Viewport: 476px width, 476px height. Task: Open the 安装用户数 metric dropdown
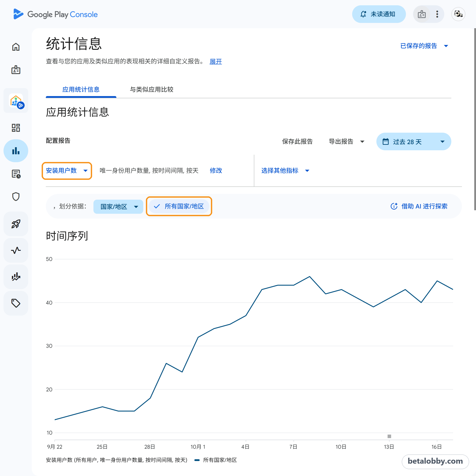pyautogui.click(x=67, y=171)
